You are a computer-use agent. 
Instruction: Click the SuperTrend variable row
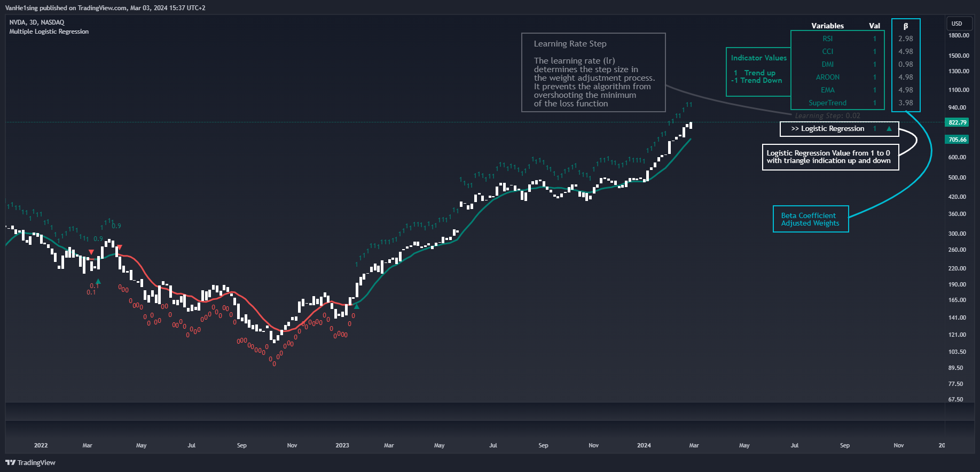(x=837, y=103)
